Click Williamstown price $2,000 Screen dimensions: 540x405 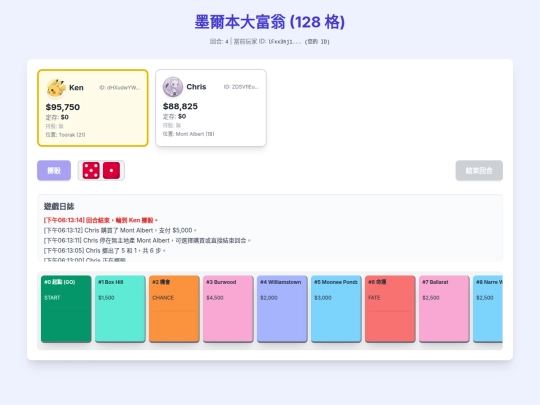[269, 298]
